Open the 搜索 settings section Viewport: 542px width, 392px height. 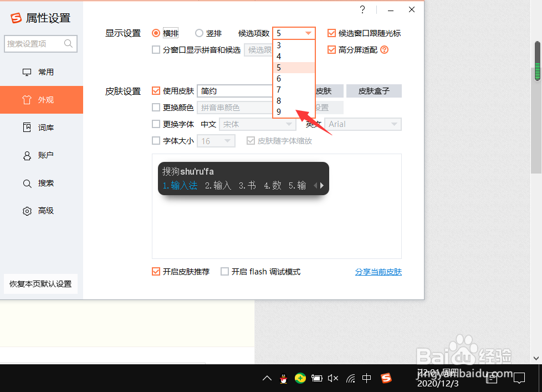(41, 183)
